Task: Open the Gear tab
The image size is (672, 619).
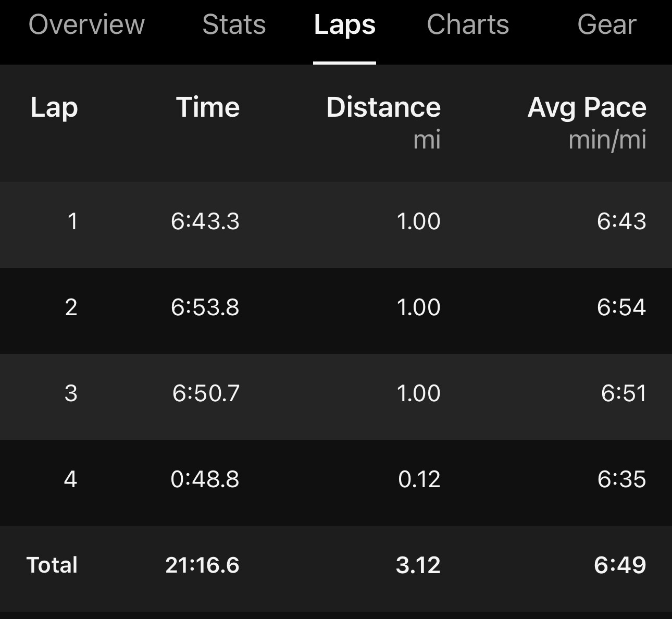Action: 607,24
